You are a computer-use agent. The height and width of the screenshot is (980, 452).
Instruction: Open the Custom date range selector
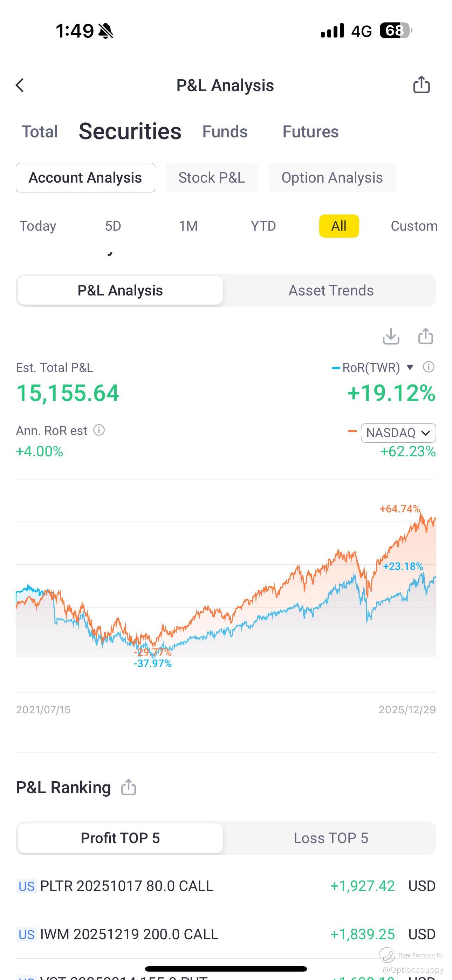pos(414,226)
